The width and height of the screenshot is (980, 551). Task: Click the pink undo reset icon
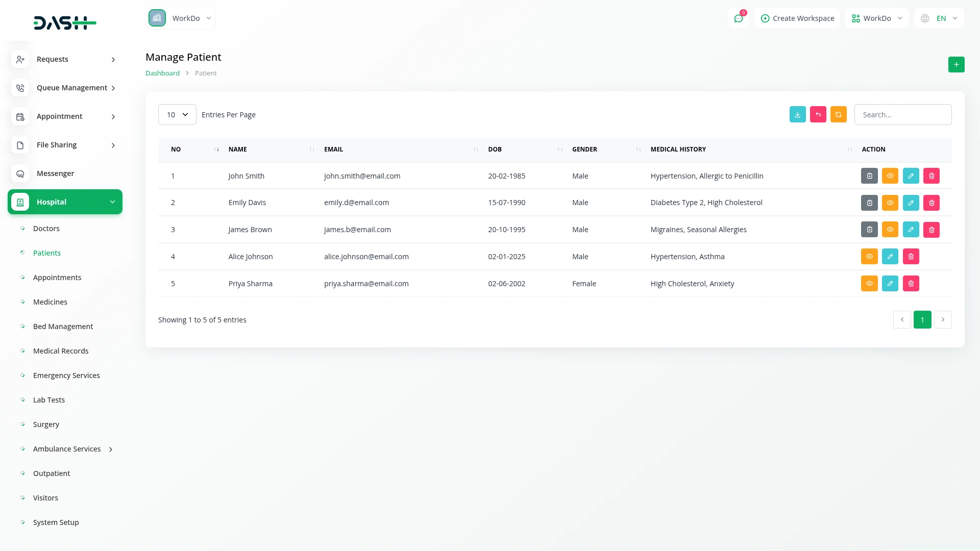(818, 114)
